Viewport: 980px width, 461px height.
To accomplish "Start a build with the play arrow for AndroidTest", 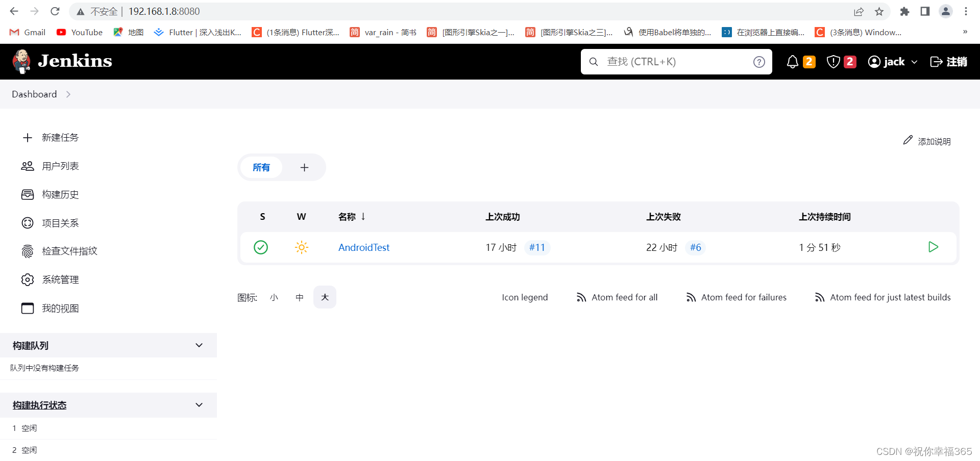I will 934,247.
